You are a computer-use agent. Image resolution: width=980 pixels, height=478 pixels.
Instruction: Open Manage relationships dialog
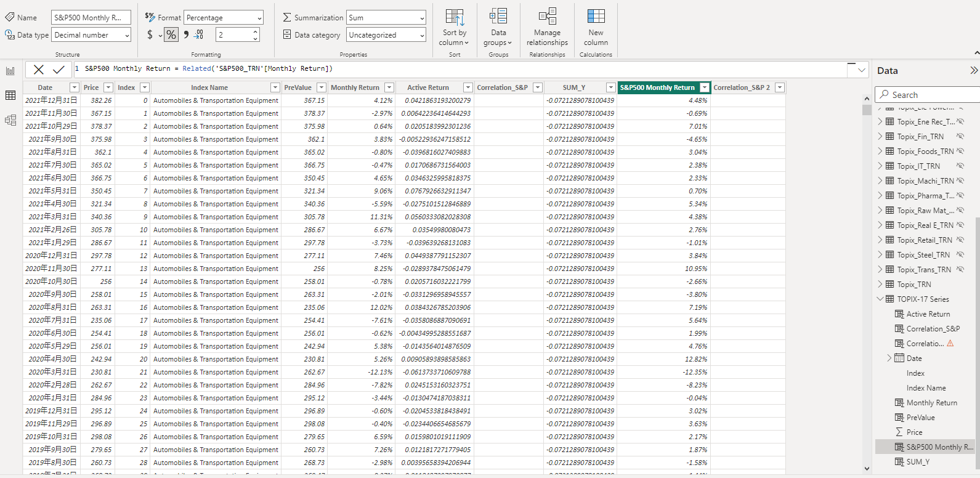click(547, 28)
